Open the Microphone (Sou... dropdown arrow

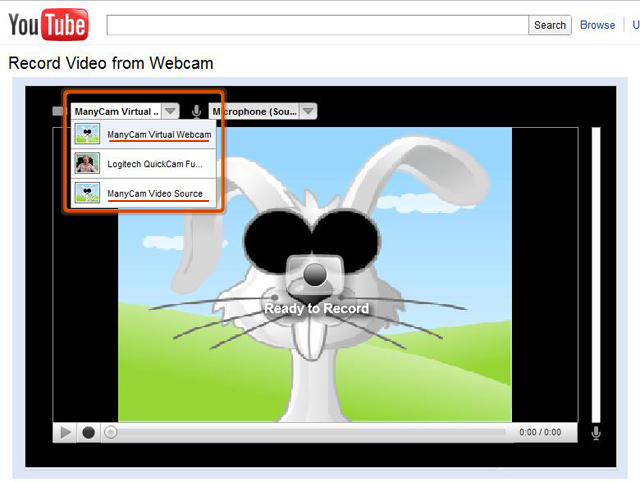tap(308, 111)
